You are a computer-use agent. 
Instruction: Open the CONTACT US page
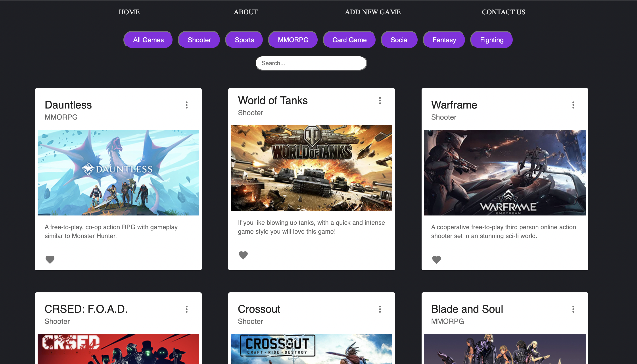[503, 12]
